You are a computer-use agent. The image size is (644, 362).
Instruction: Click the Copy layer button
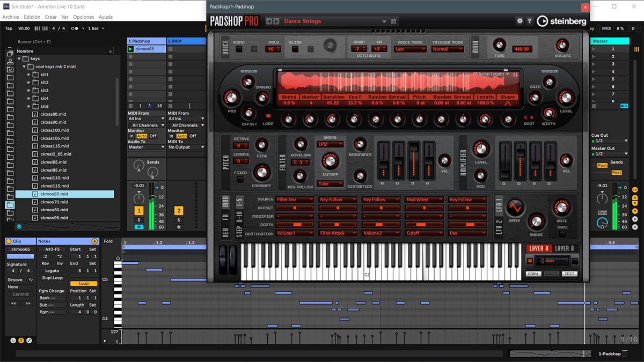pyautogui.click(x=533, y=274)
